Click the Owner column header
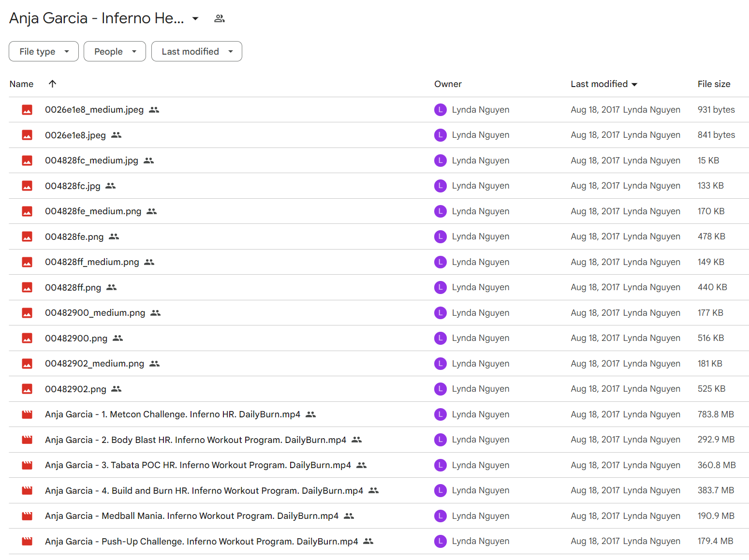The image size is (749, 560). 448,84
